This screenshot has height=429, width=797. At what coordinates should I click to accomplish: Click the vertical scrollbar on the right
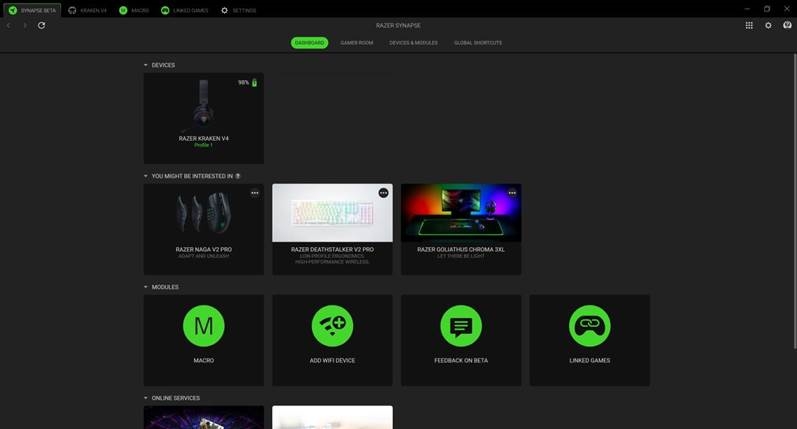[x=794, y=201]
